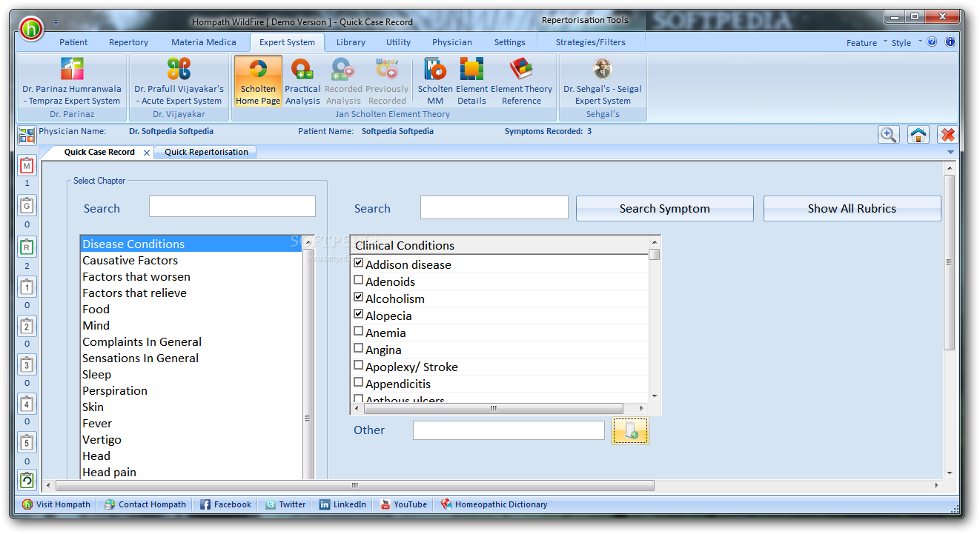Open Dr. Sehgal's Seigal Expert System
The image size is (980, 534).
click(x=603, y=81)
